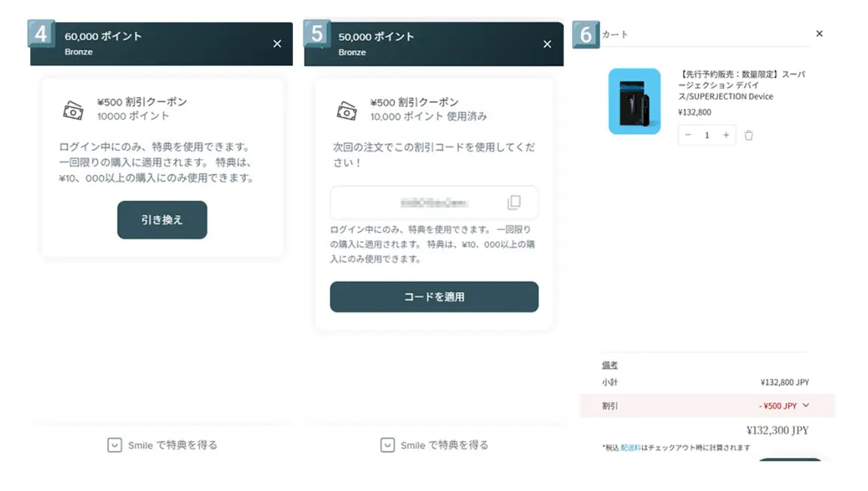The height and width of the screenshot is (491, 868).
Task: Open the SUPERJECTION Device product title
Action: coord(742,85)
